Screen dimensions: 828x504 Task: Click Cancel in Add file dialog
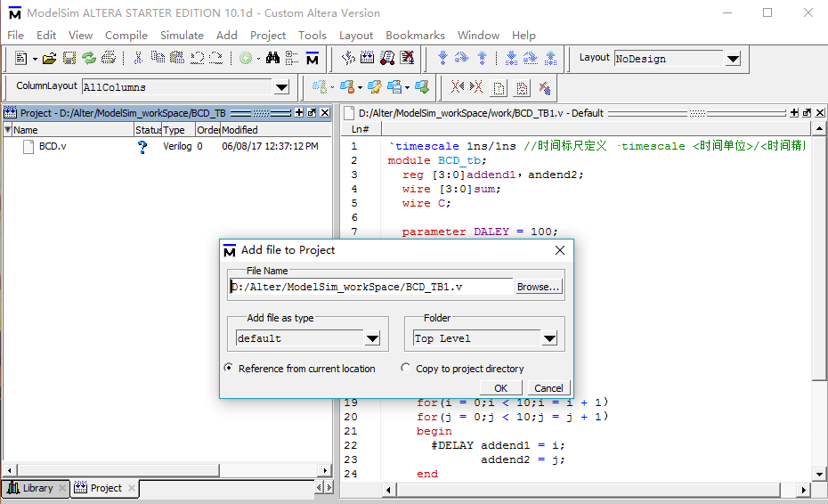(548, 387)
